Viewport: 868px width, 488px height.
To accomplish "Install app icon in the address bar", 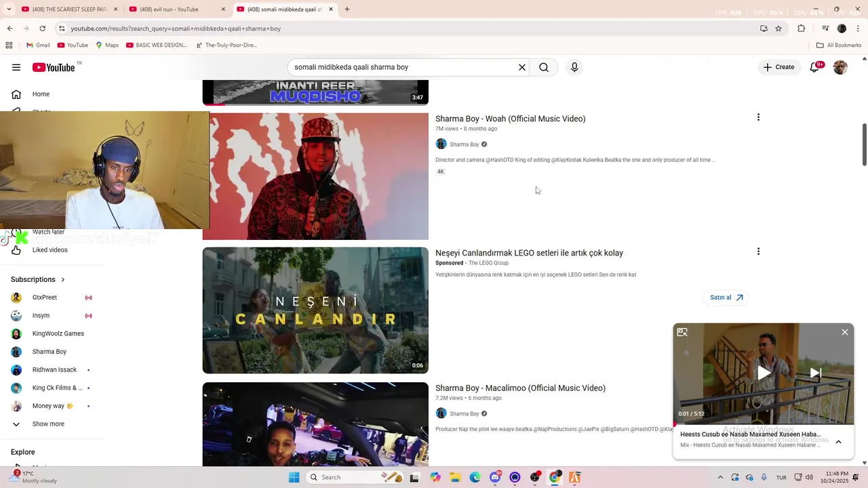I will click(764, 28).
